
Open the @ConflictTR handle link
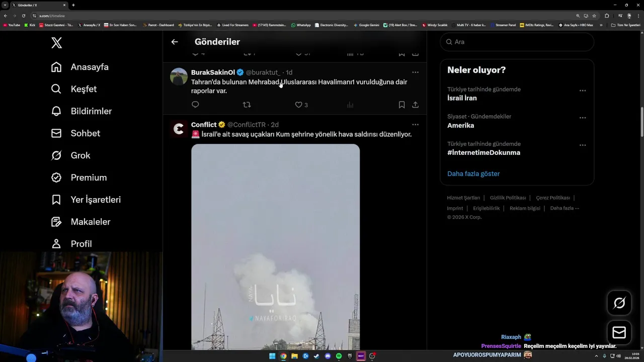247,125
